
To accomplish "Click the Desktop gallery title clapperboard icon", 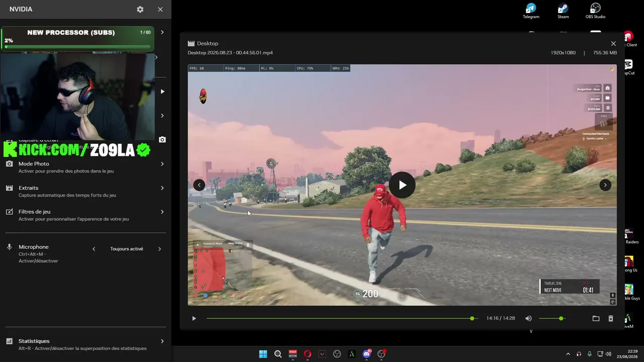I will coord(191,44).
